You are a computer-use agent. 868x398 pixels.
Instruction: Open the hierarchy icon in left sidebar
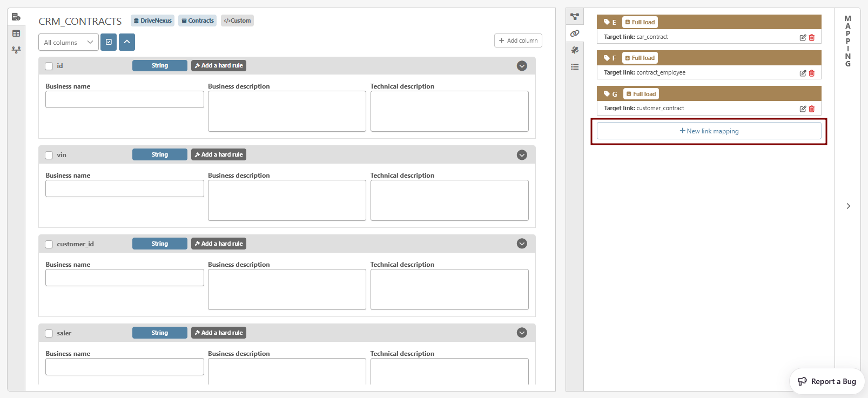click(x=16, y=50)
